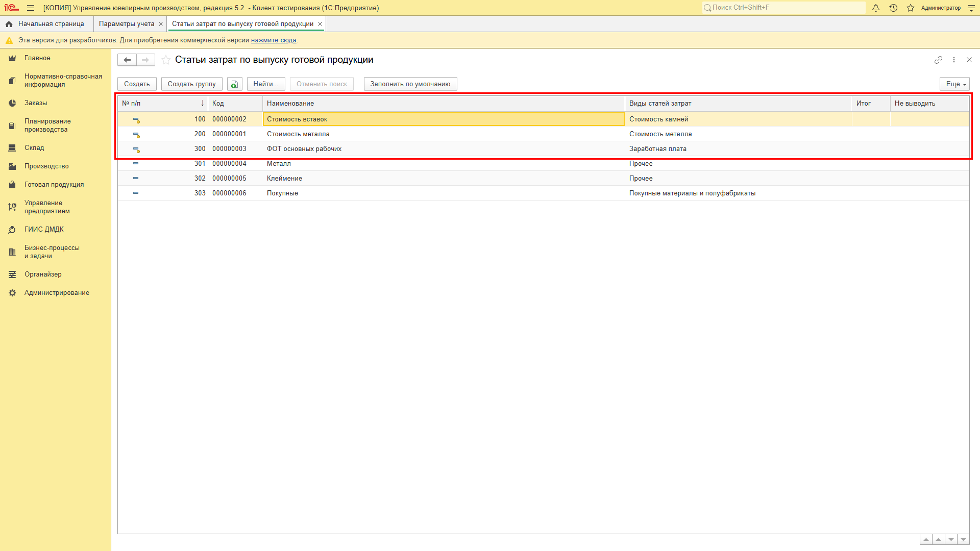Click the Управление предприятием icon
This screenshot has height=551, width=980.
point(12,207)
